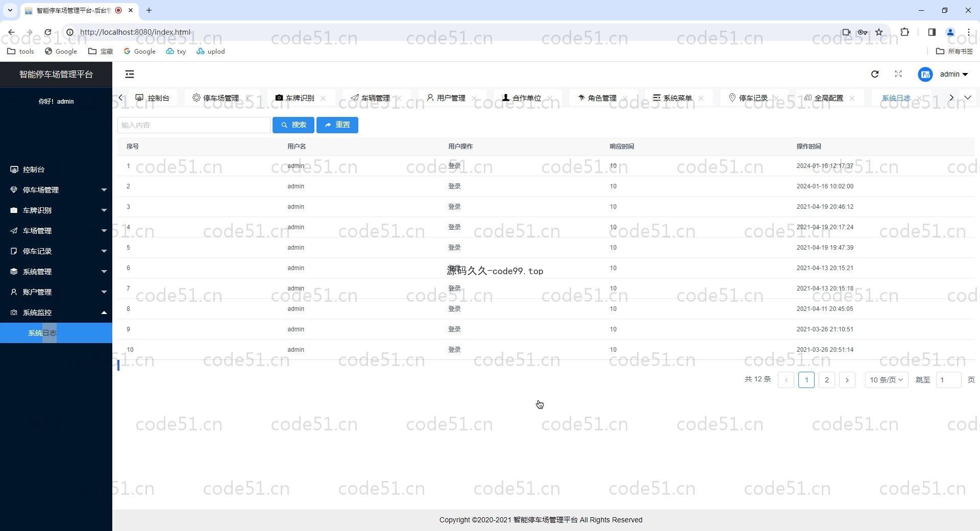Collapse the sidebar with the hamburger icon
This screenshot has height=531, width=980.
point(130,75)
